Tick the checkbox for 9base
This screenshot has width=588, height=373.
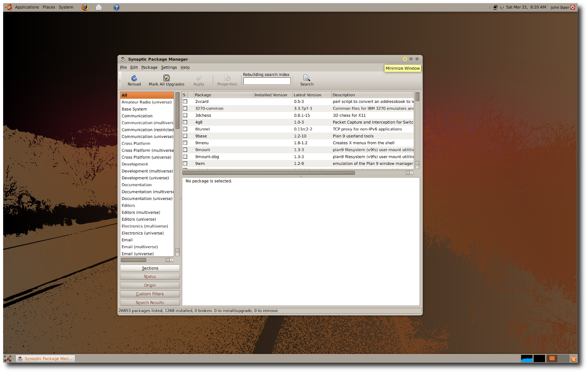[x=185, y=136]
